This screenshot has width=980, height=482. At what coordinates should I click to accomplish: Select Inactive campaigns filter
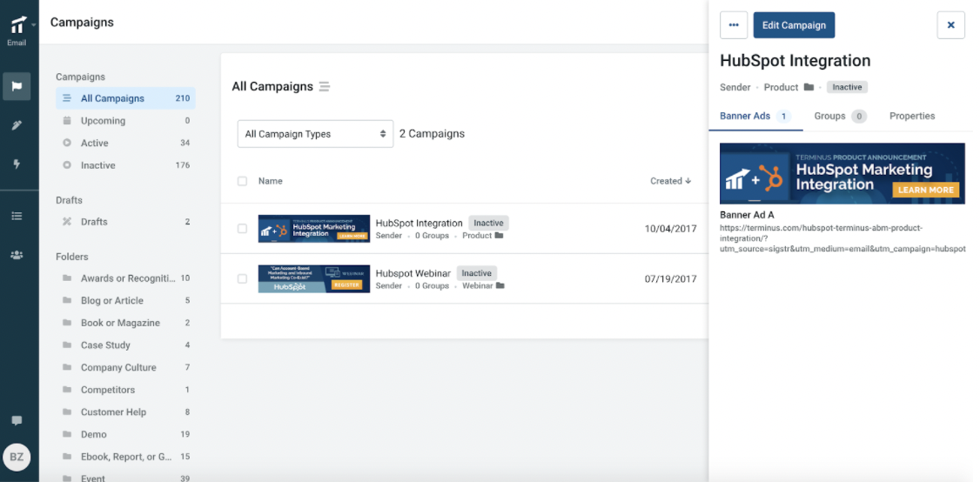click(x=125, y=165)
